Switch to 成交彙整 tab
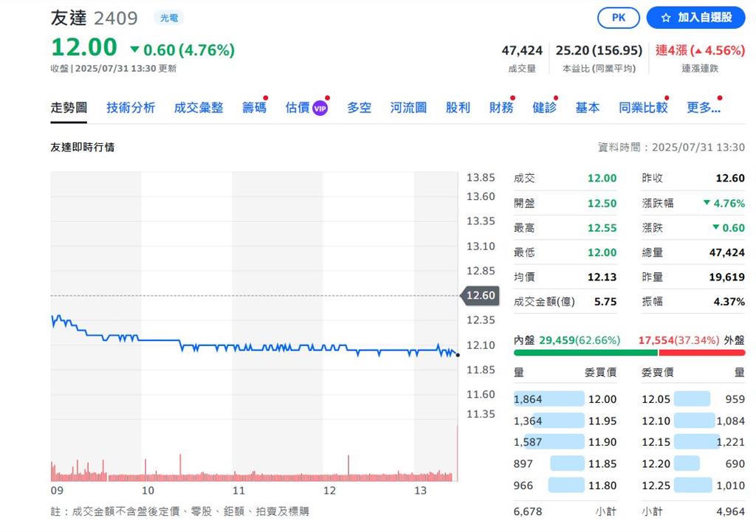The width and height of the screenshot is (756, 532). (x=198, y=108)
